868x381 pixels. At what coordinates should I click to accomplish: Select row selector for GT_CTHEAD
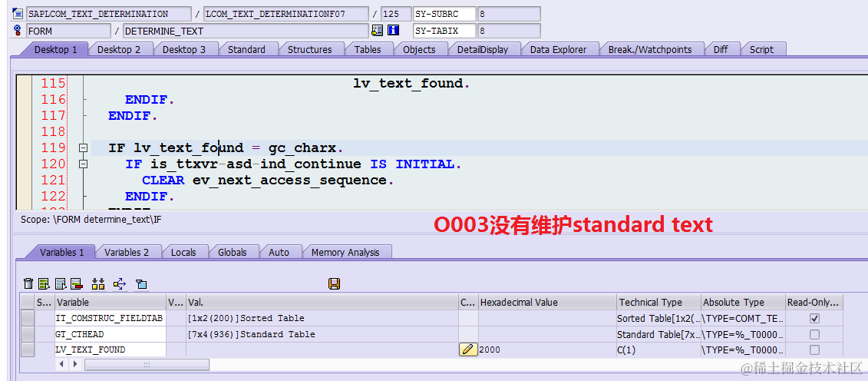point(27,334)
